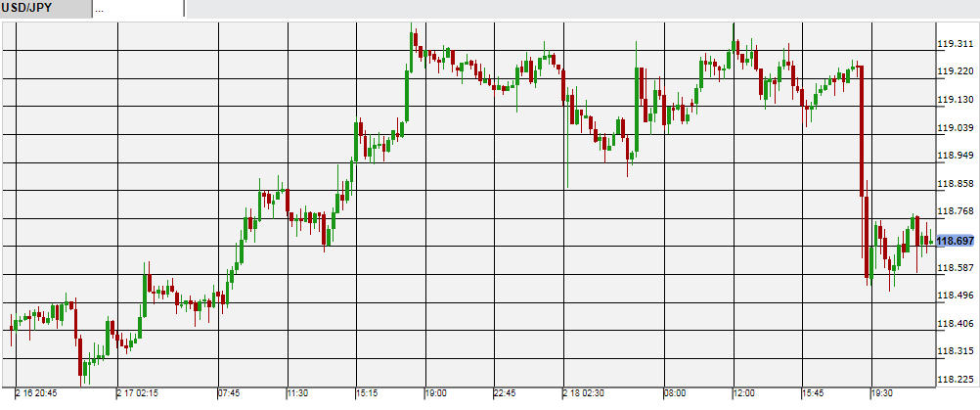The image size is (980, 410).
Task: Select the 07:45 time axis marker
Action: (229, 393)
